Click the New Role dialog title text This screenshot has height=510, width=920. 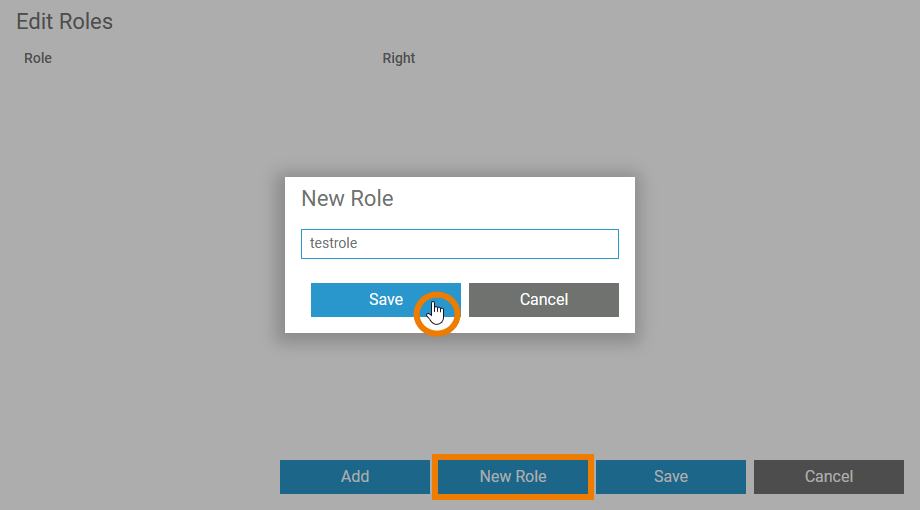(347, 199)
